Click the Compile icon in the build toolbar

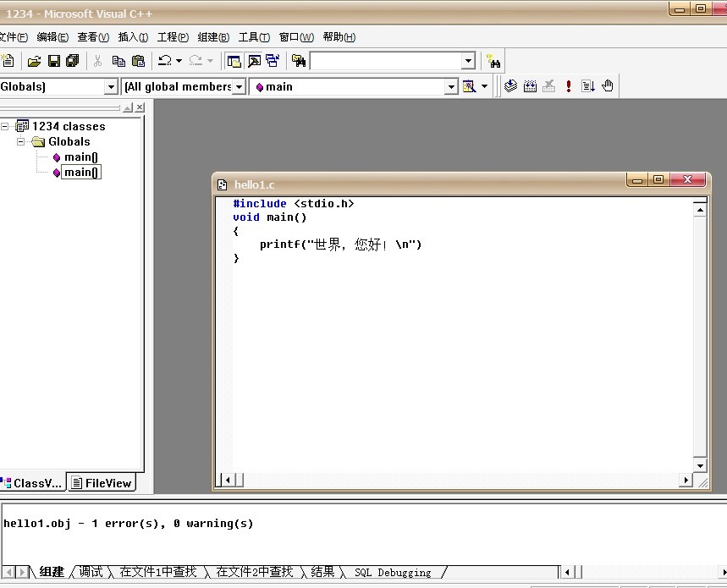(510, 86)
